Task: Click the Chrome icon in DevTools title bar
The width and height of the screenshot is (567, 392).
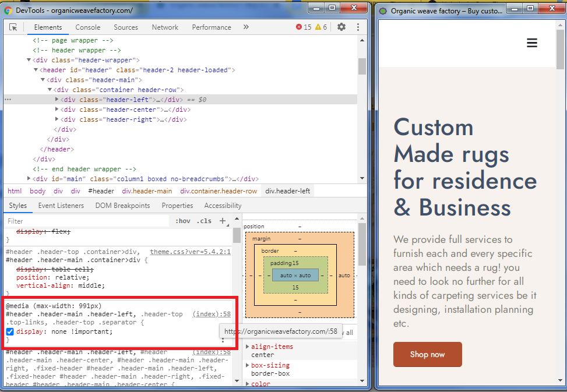Action: tap(8, 10)
